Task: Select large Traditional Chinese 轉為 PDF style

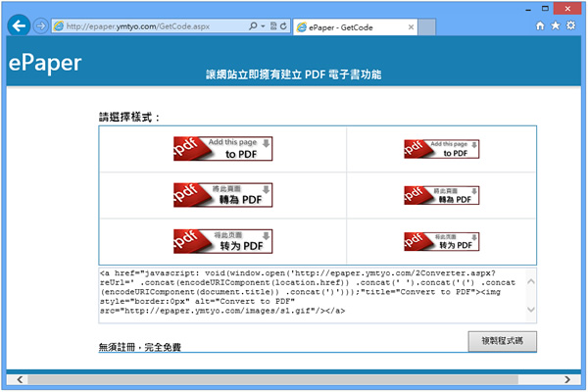Action: click(223, 195)
